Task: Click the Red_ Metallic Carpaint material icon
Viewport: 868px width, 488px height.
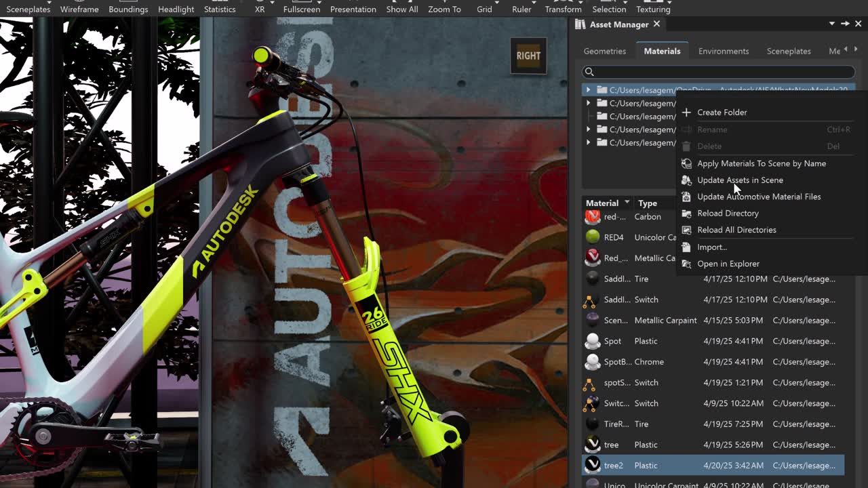Action: coord(593,258)
